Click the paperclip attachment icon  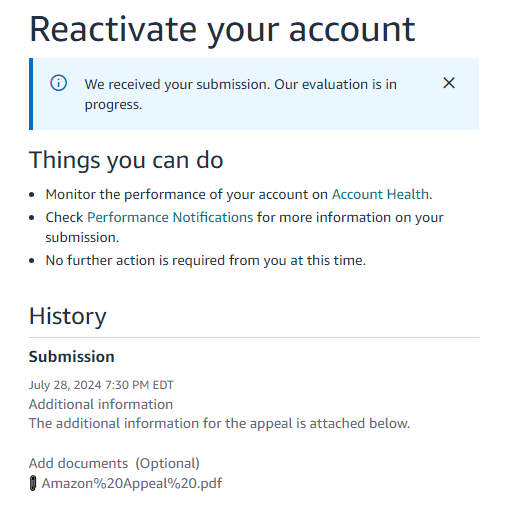click(33, 483)
